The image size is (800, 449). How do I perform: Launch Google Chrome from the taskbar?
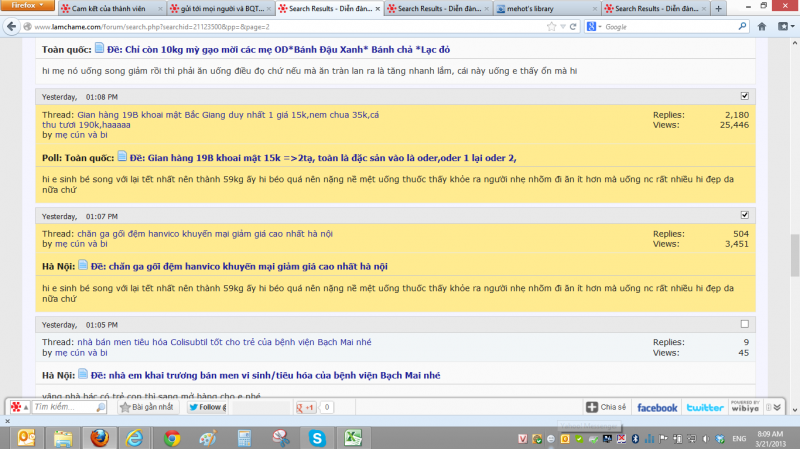pos(171,438)
